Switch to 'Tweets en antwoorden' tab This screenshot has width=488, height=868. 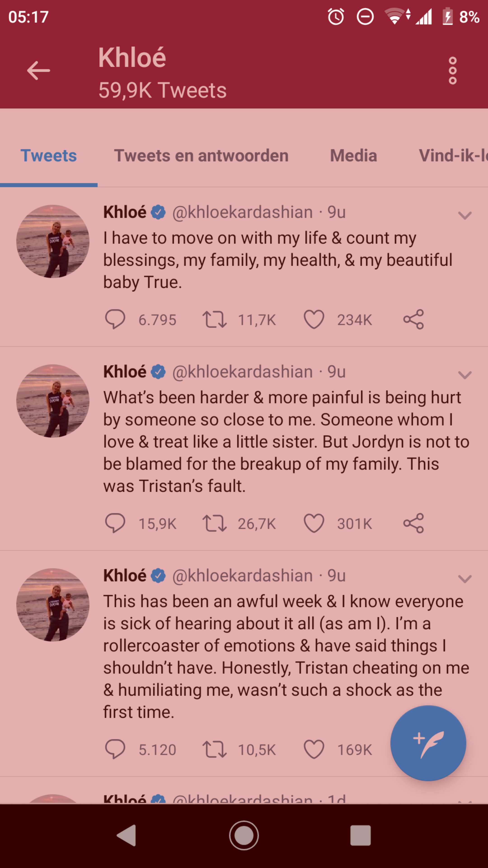201,156
